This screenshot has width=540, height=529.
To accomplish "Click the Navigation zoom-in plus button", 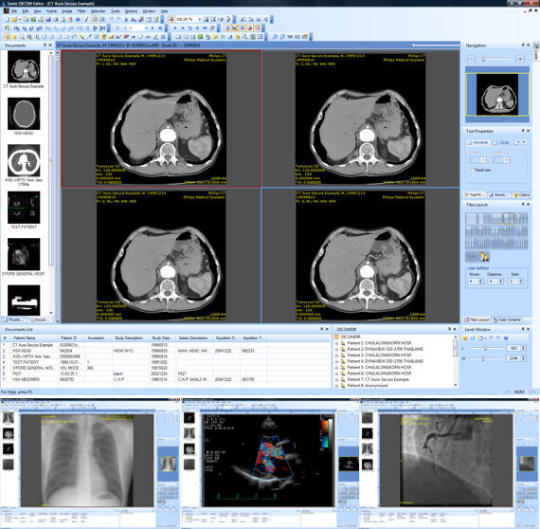I will 520,59.
